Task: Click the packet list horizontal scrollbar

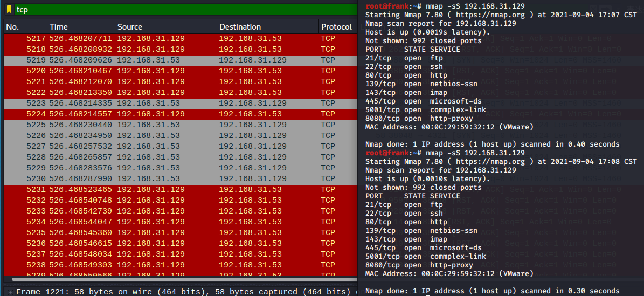Action: [x=185, y=279]
